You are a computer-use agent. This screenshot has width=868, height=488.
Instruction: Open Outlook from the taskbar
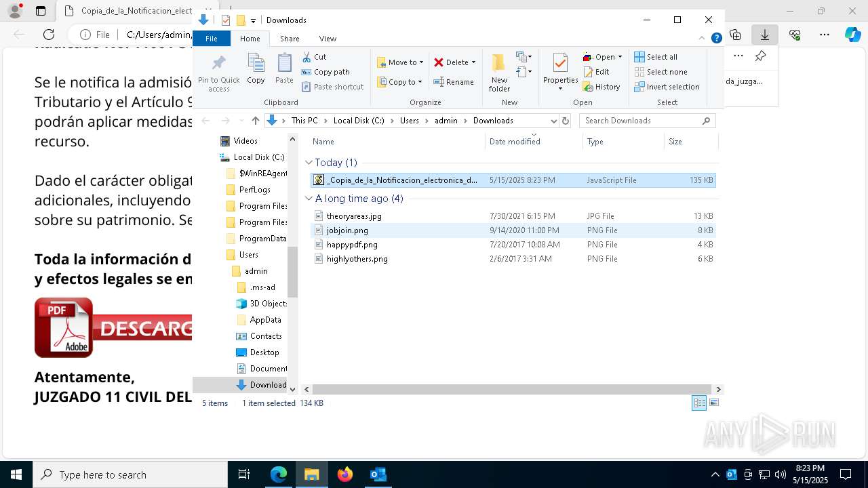(378, 474)
